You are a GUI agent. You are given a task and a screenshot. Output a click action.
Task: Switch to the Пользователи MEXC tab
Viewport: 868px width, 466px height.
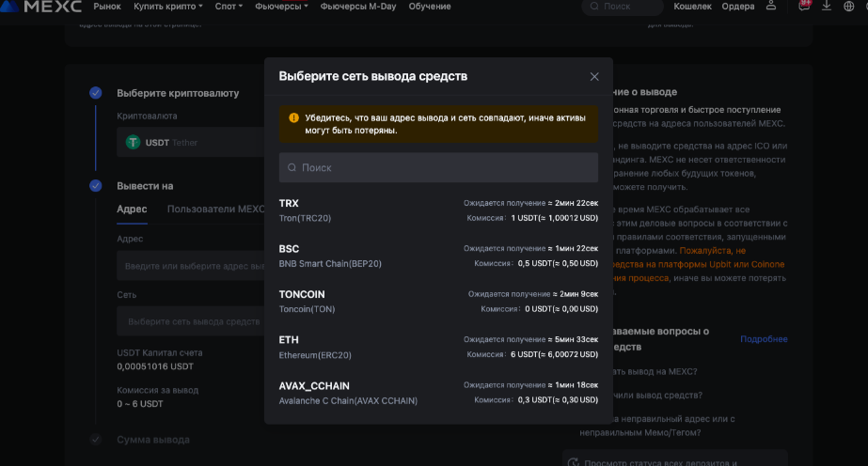point(216,209)
